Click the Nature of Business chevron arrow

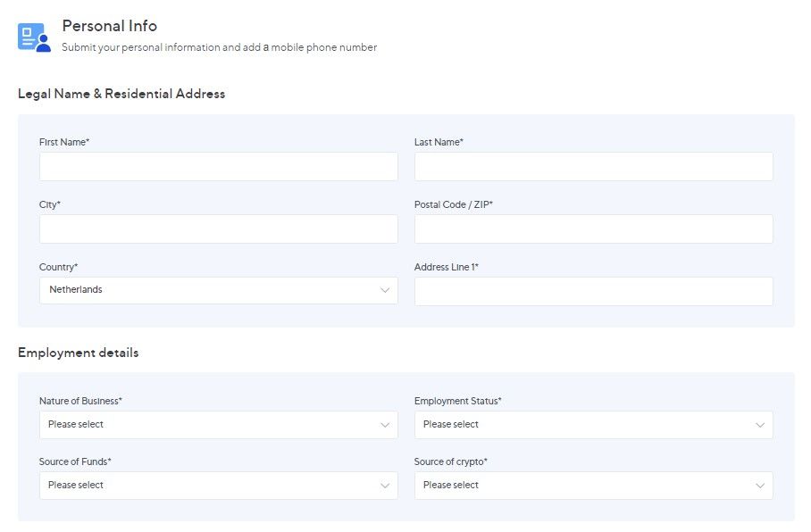385,425
